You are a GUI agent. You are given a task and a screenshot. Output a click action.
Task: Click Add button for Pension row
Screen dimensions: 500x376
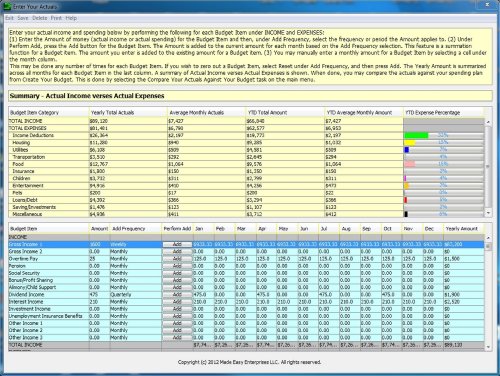coord(177,266)
